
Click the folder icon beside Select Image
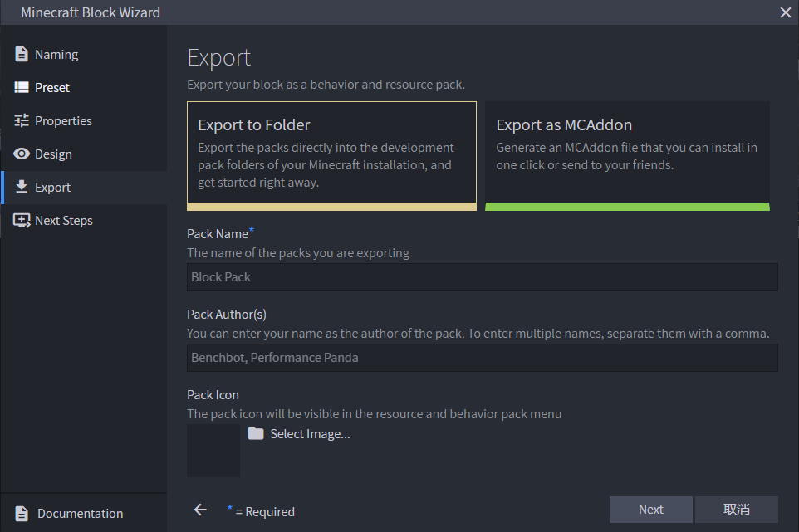click(256, 434)
